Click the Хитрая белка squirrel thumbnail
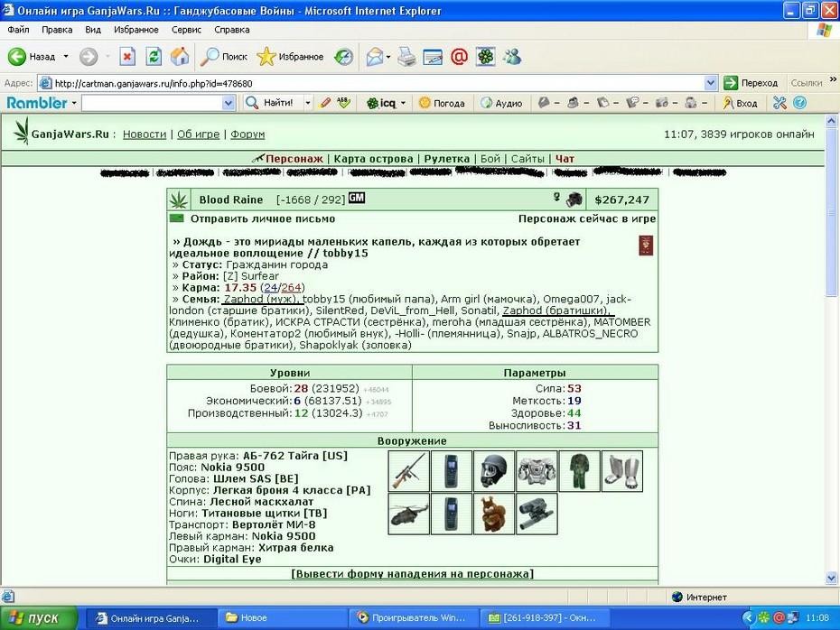Viewport: 840px width, 630px height. 494,514
